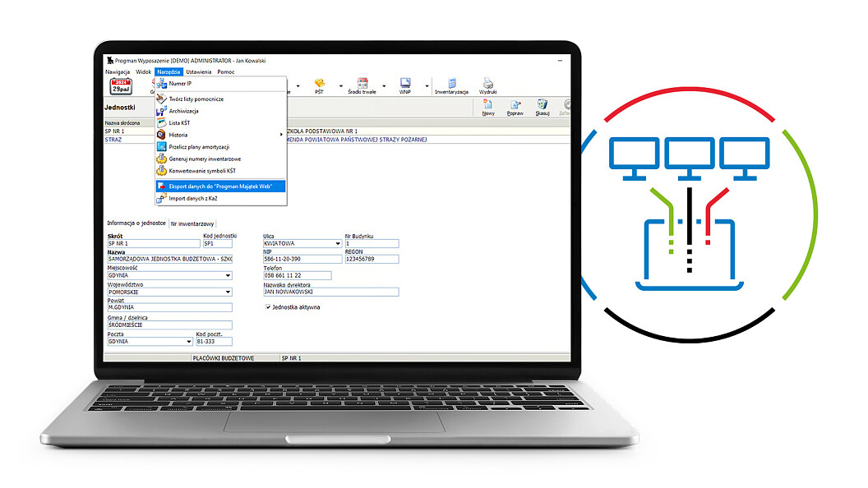This screenshot has width=868, height=488.
Task: Click the Przelicz plany amortyzacji icon
Action: (162, 146)
